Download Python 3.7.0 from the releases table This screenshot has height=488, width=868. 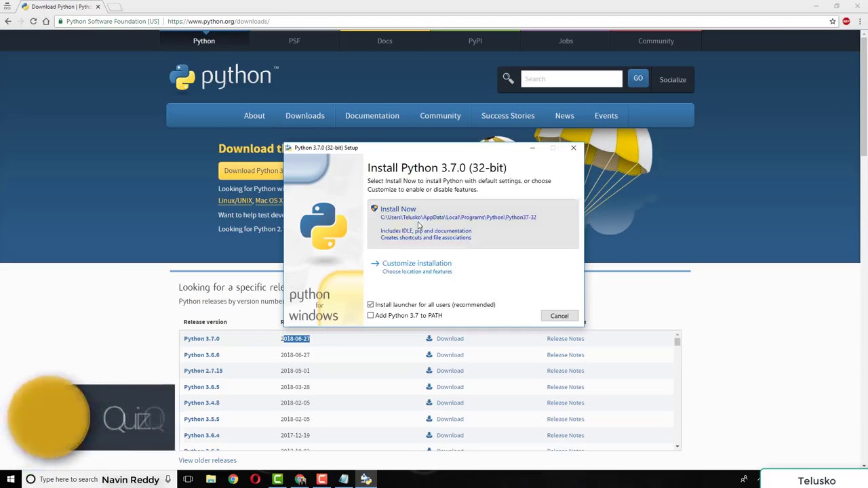pos(445,338)
